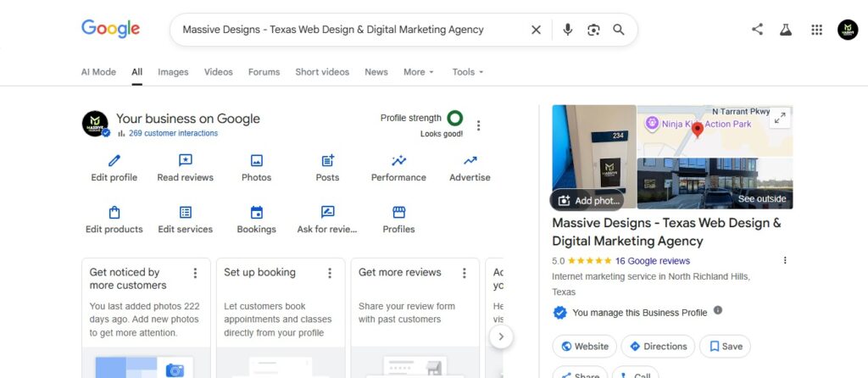Clear the search box with X icon

536,30
